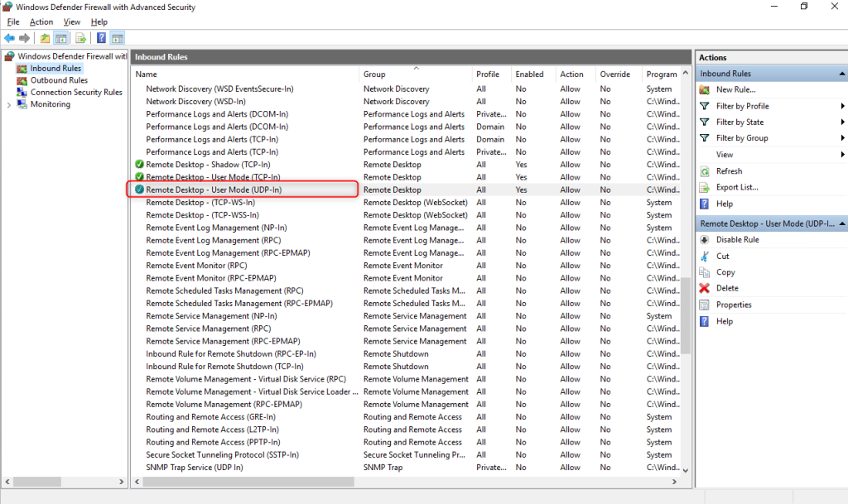Click the Cut scissors icon

click(x=705, y=256)
